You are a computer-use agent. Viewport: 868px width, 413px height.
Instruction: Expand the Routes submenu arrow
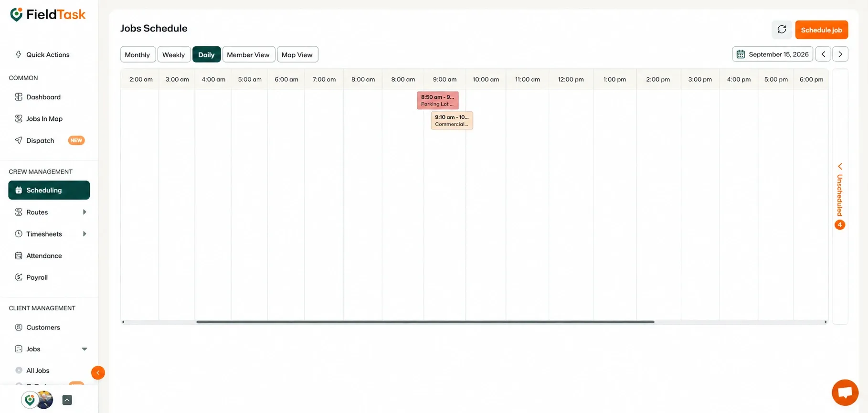click(x=85, y=212)
